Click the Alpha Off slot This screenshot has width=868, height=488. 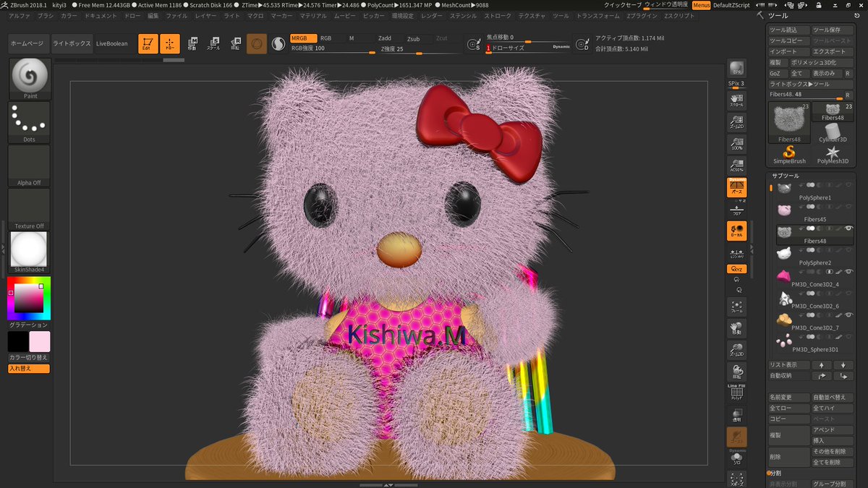[x=29, y=166]
